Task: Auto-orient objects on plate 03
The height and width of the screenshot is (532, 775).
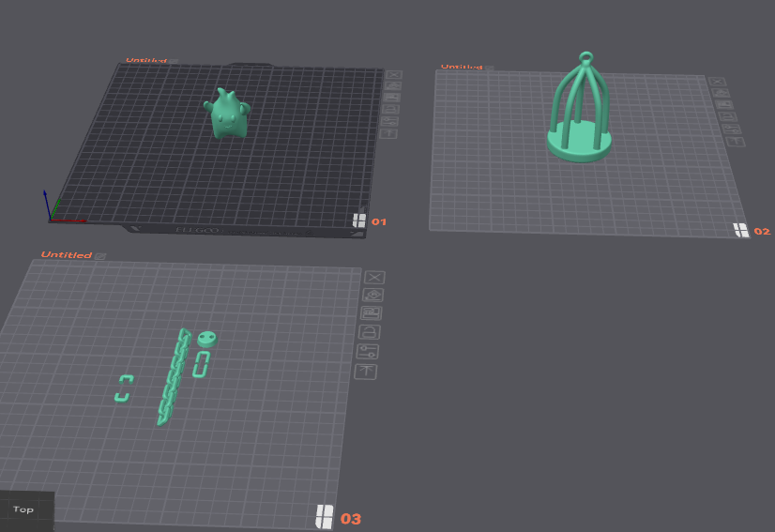Action: pos(372,296)
